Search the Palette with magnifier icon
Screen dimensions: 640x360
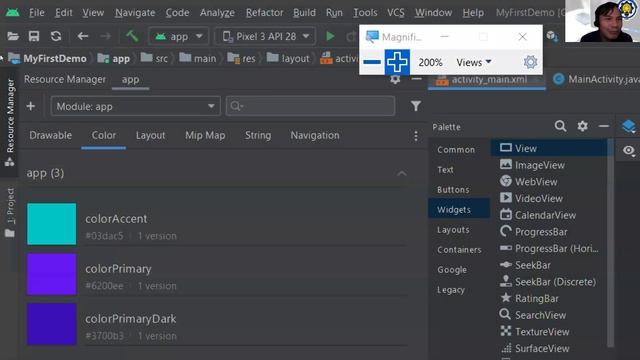(560, 126)
